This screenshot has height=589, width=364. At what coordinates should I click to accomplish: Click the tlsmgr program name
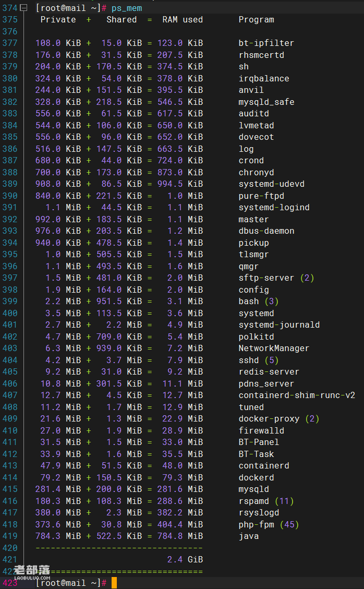253,254
